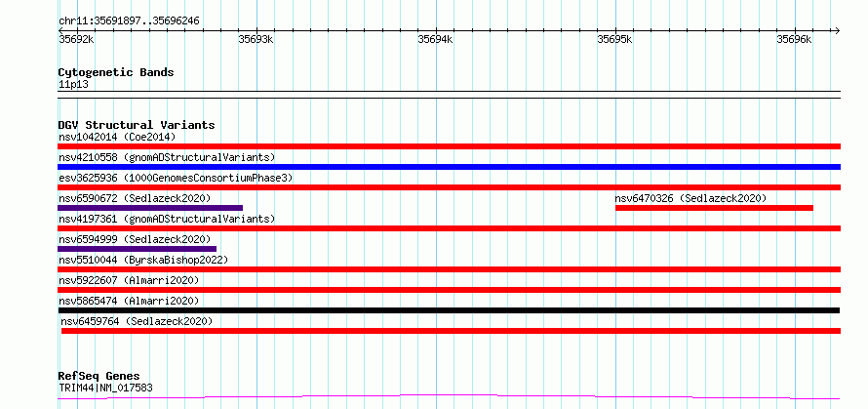The image size is (868, 409).
Task: Click the nsv1042014 (Coe2014) red variant bar
Action: (449, 146)
